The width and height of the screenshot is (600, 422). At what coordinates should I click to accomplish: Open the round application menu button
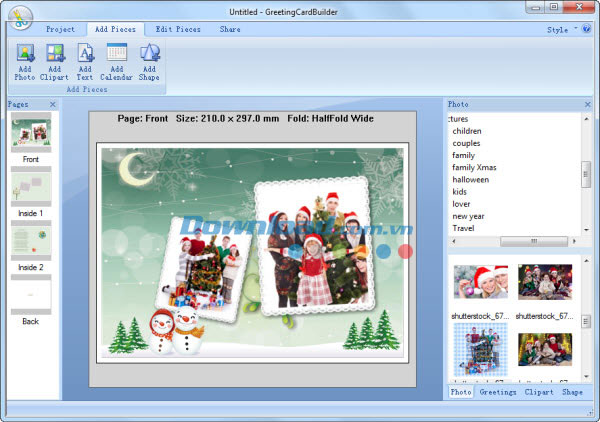click(19, 15)
